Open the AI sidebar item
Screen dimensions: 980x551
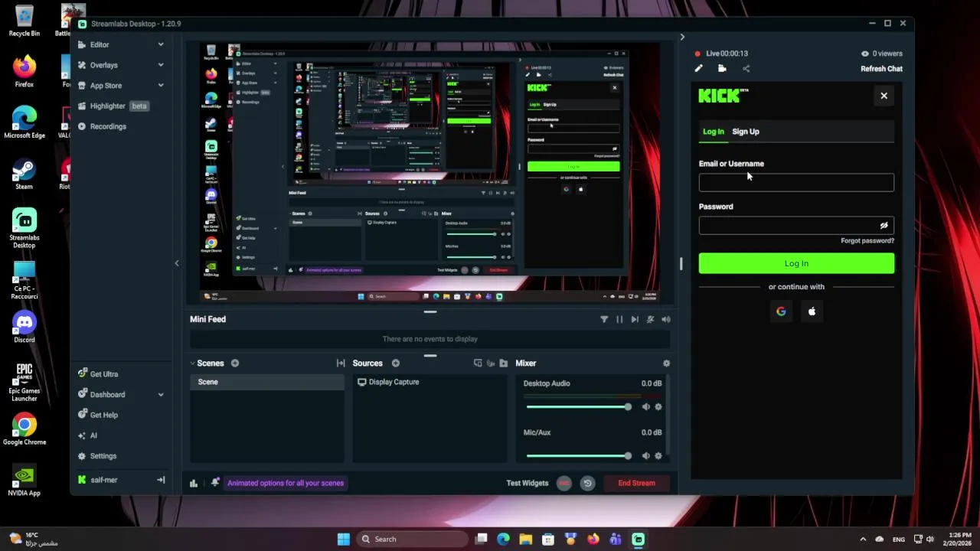[93, 435]
